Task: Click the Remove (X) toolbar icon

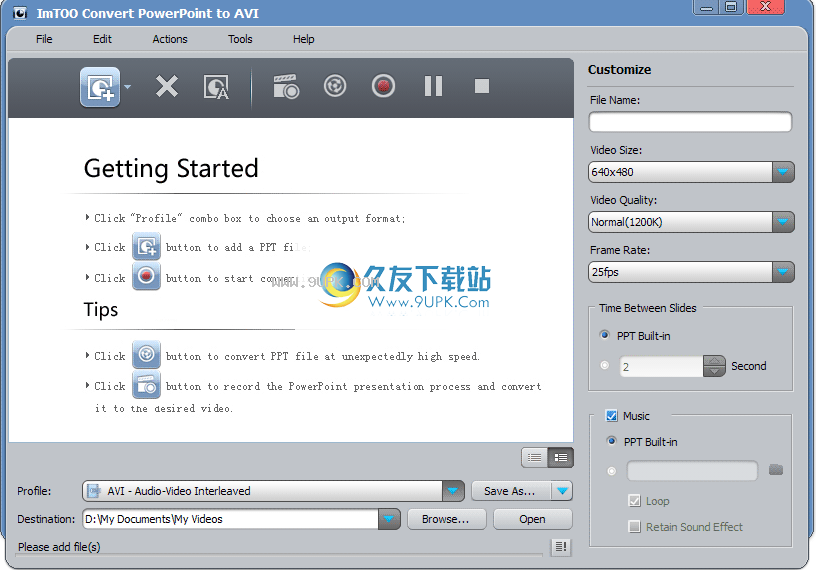Action: (x=167, y=86)
